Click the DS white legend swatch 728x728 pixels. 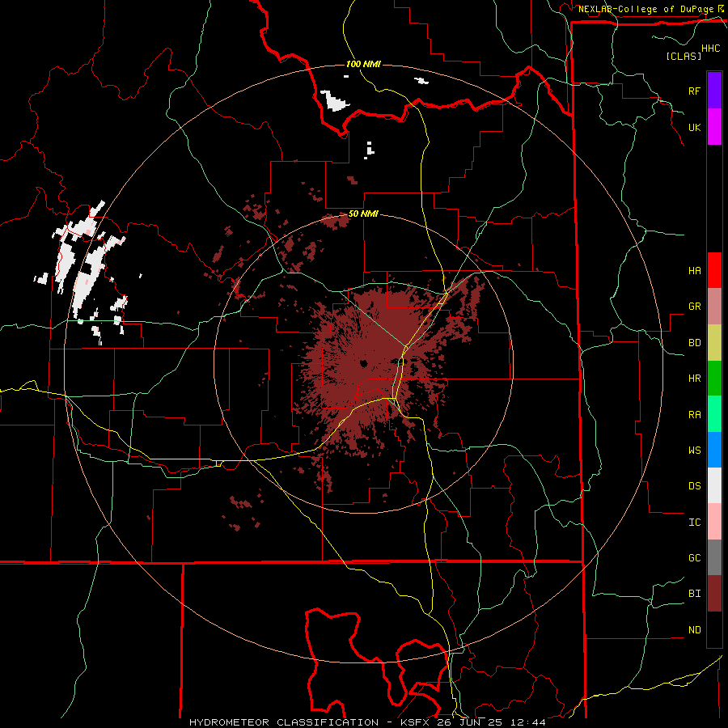[714, 485]
